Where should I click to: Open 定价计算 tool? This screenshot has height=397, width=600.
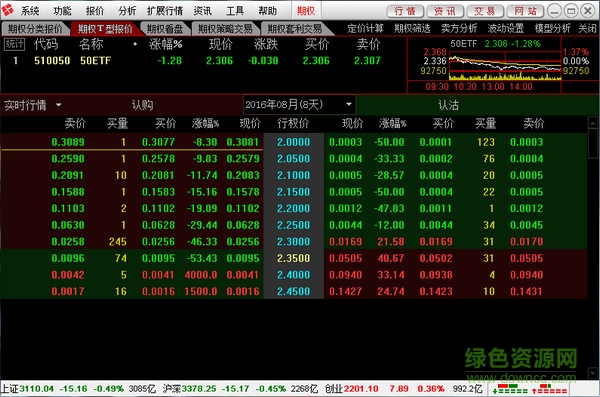tap(365, 28)
